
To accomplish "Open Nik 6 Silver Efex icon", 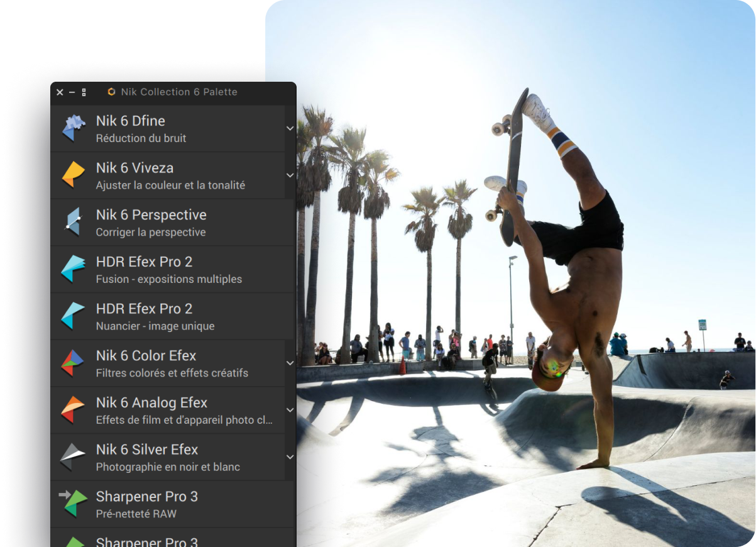I will click(x=73, y=457).
